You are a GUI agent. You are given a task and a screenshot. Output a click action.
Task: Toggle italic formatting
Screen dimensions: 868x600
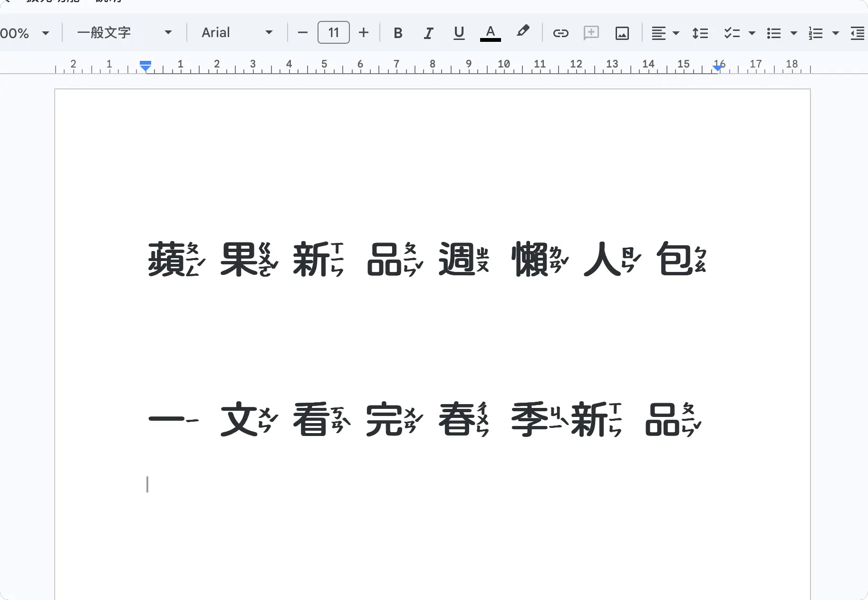pyautogui.click(x=428, y=33)
